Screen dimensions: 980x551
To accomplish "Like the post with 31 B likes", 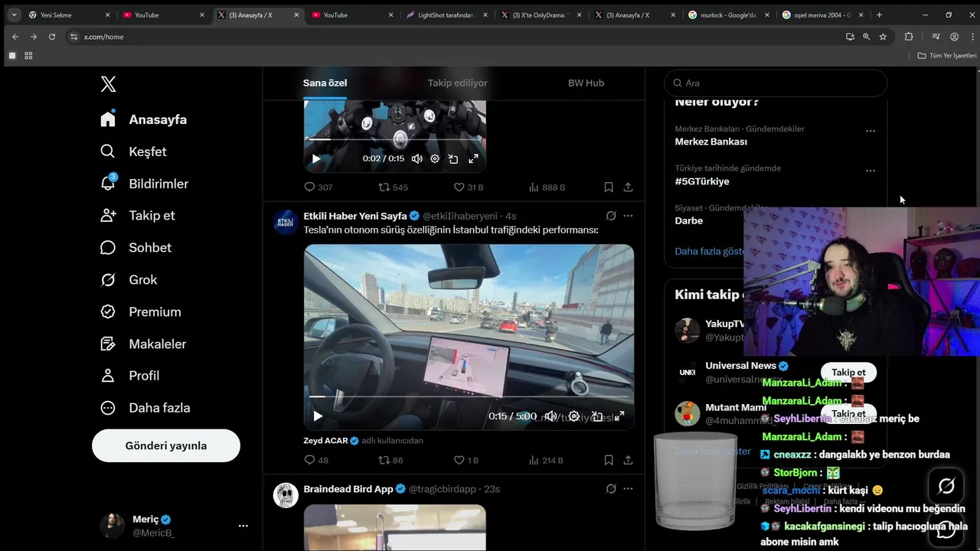I will coord(468,187).
